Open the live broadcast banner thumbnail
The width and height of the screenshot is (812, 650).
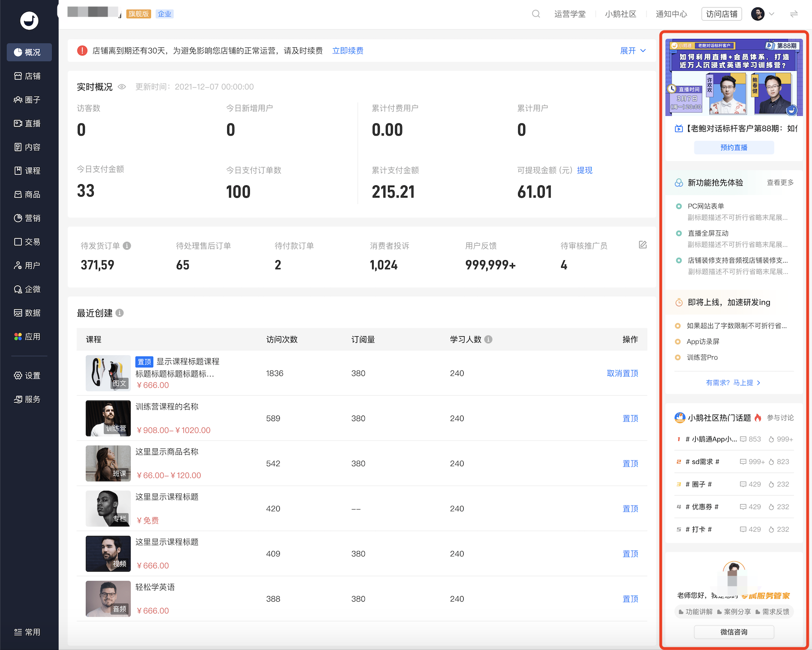(x=734, y=77)
